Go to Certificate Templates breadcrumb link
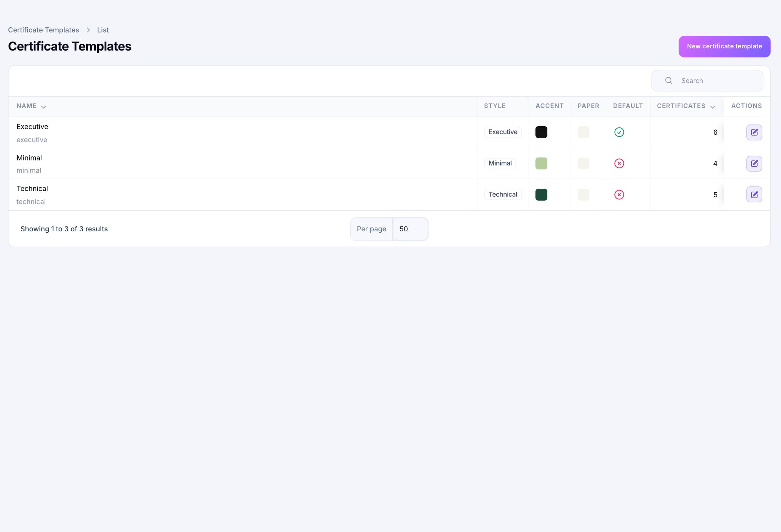Image resolution: width=781 pixels, height=532 pixels. pos(43,30)
